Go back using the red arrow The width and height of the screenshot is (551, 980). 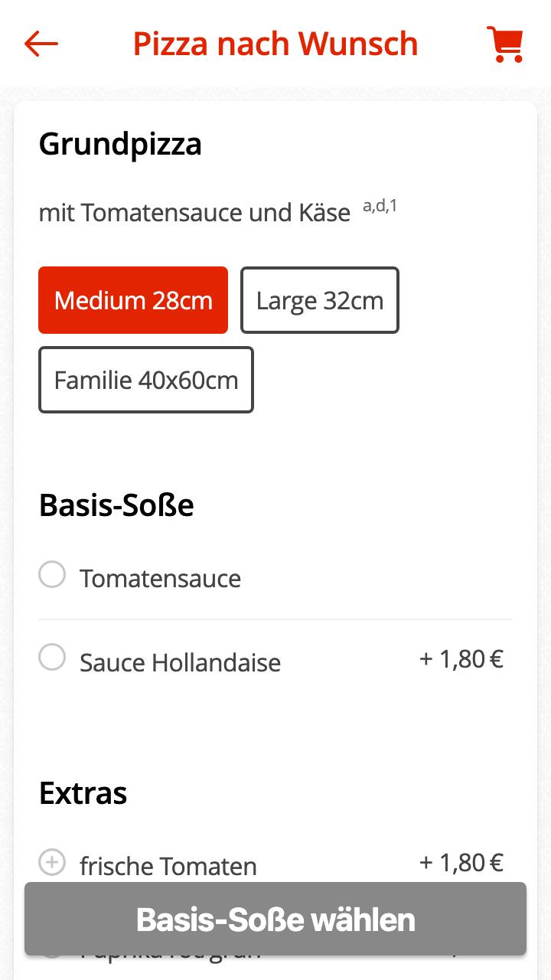(x=41, y=44)
